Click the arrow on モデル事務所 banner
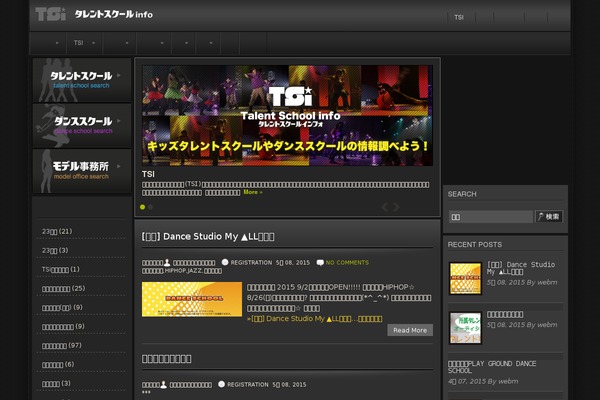The image size is (600, 400). [x=119, y=166]
